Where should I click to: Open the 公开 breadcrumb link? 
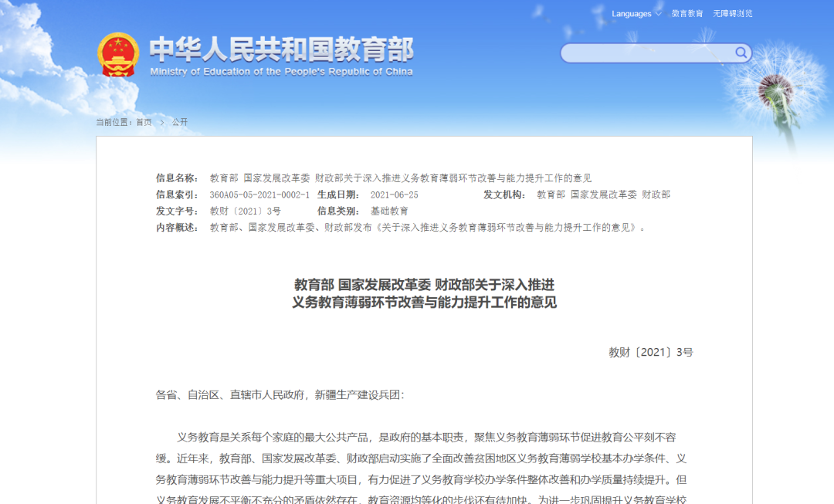[x=179, y=121]
